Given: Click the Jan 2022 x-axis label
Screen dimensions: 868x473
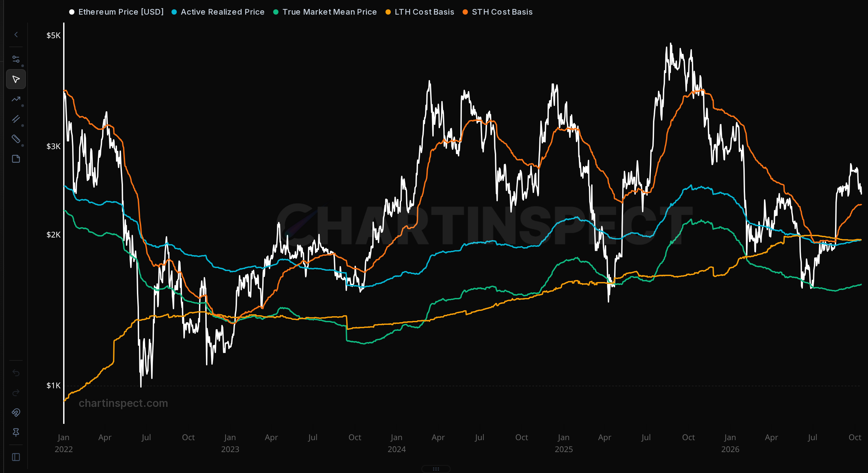Looking at the screenshot, I should pos(64,443).
